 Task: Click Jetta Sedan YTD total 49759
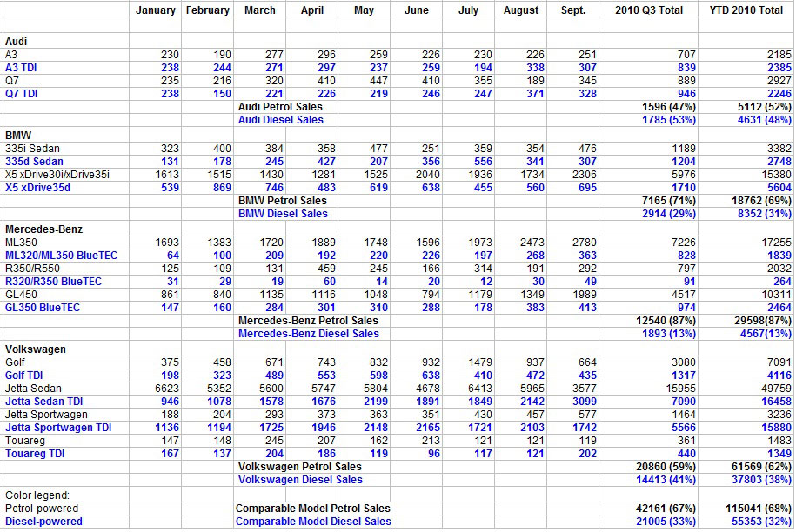pos(776,389)
